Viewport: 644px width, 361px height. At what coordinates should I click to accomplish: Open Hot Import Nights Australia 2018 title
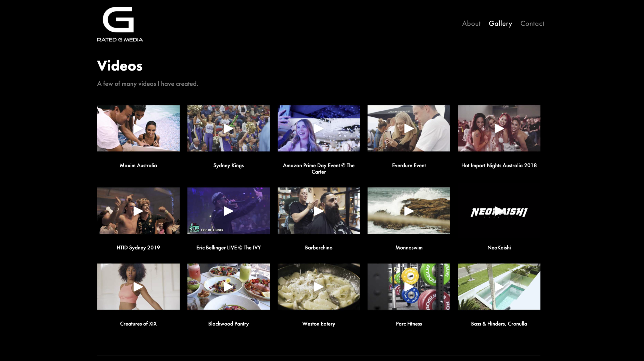(x=499, y=166)
